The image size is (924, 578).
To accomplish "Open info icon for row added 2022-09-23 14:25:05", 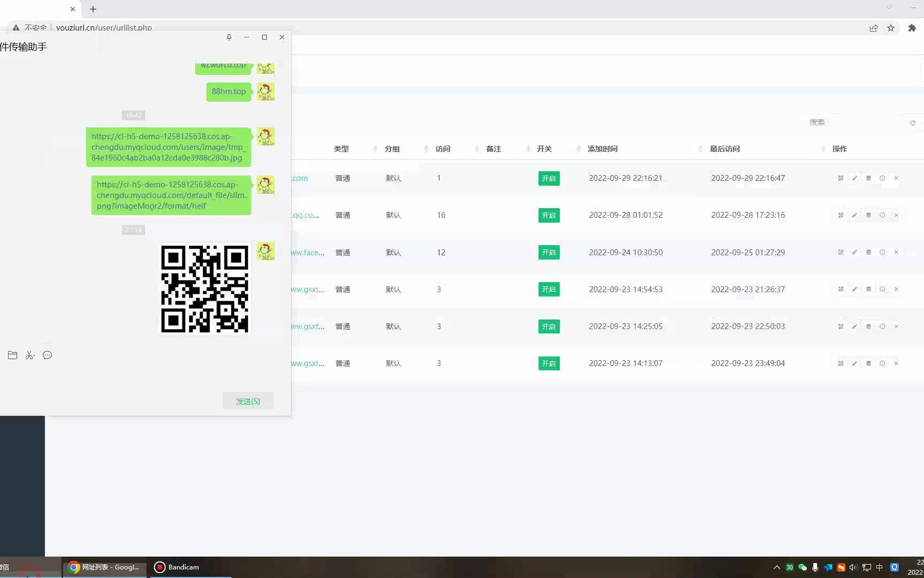I will point(882,326).
